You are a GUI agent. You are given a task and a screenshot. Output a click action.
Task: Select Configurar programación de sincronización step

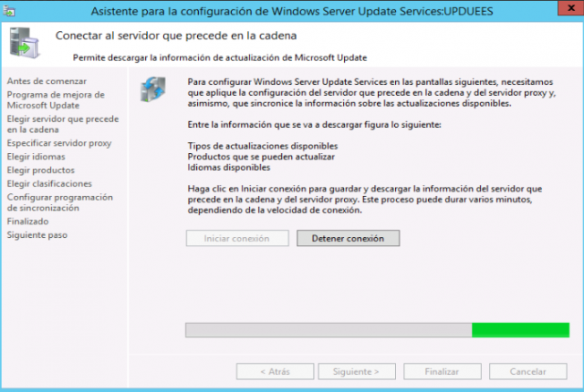click(x=60, y=202)
